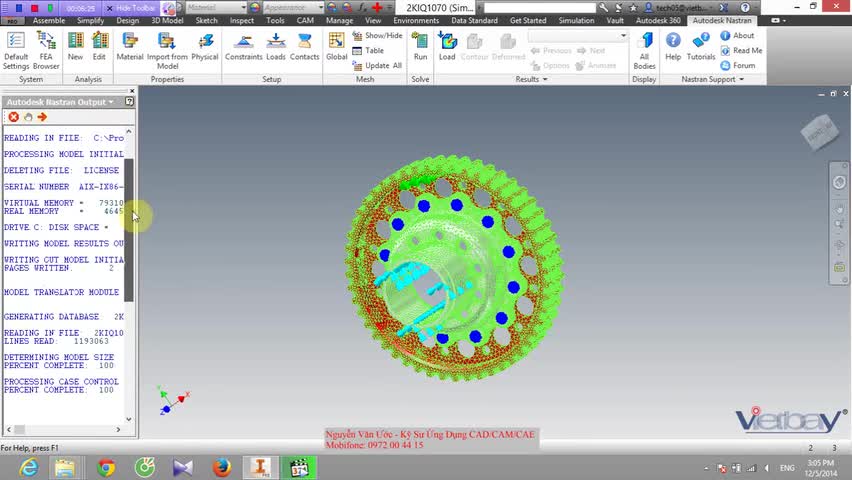Click the vertical scrollbar of output log

[129, 230]
